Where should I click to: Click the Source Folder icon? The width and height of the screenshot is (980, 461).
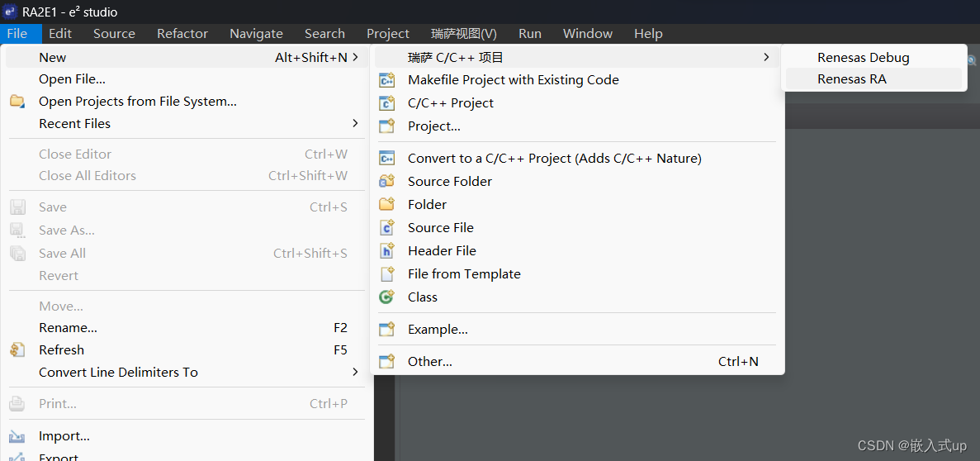click(x=387, y=182)
